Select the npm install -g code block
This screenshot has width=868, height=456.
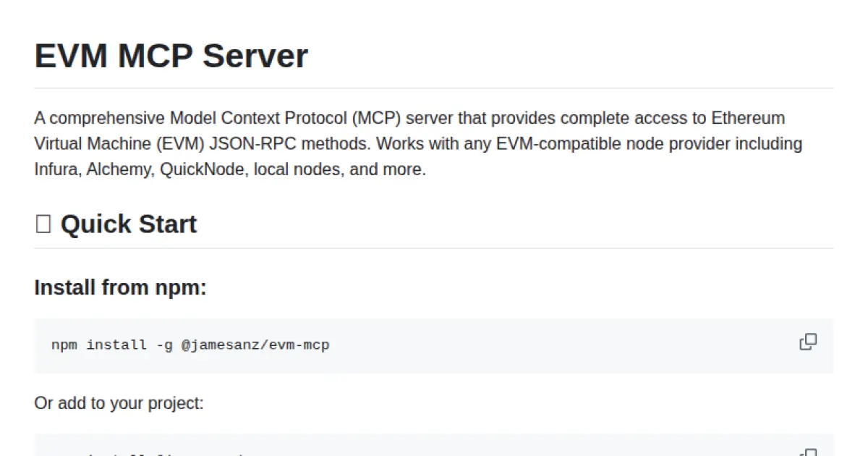(x=190, y=345)
